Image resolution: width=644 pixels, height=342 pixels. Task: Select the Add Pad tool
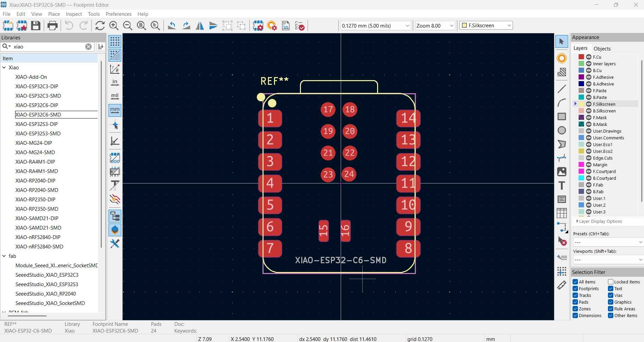561,58
